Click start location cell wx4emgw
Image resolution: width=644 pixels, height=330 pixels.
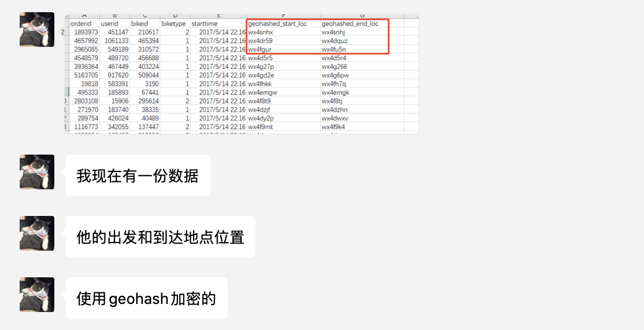pyautogui.click(x=283, y=93)
